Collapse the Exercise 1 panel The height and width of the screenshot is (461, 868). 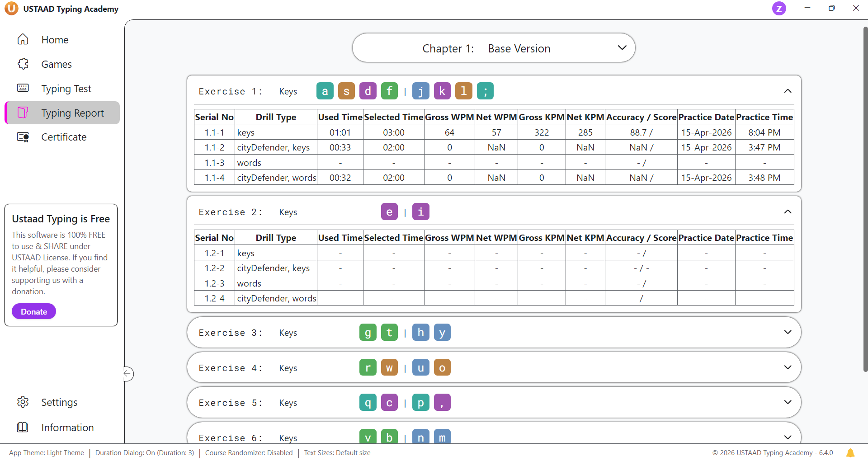(788, 91)
